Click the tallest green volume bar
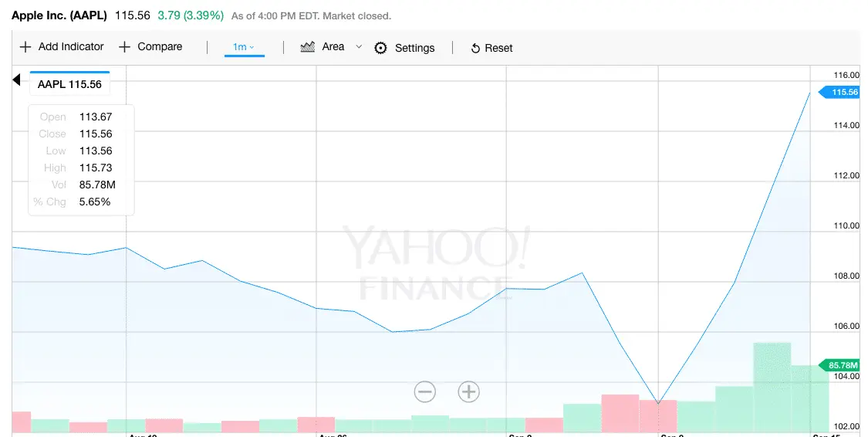 click(x=772, y=386)
